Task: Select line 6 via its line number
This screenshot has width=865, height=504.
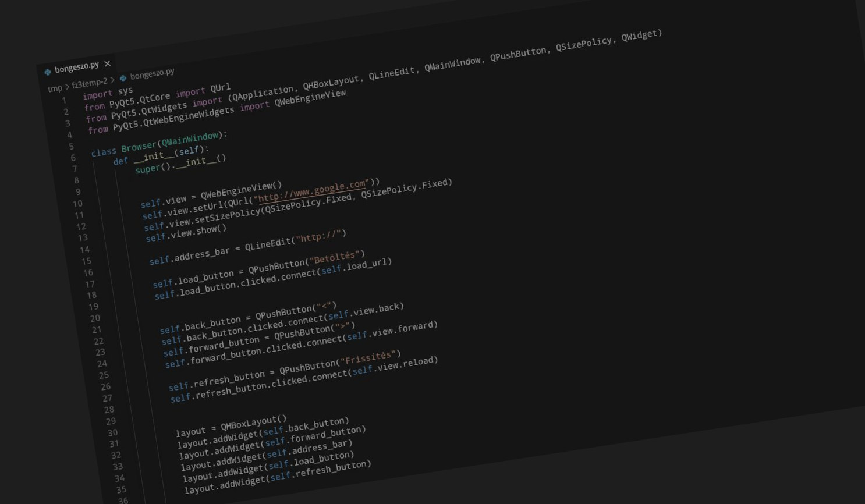Action: click(x=73, y=158)
